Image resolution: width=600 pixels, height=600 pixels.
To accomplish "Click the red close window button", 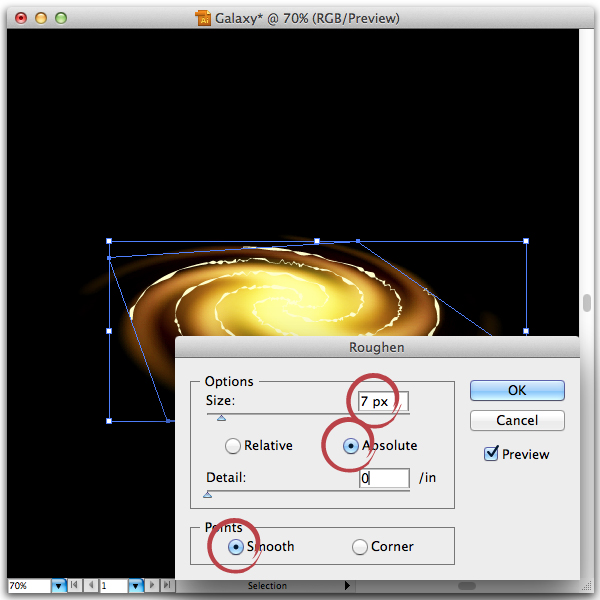I will pyautogui.click(x=21, y=18).
